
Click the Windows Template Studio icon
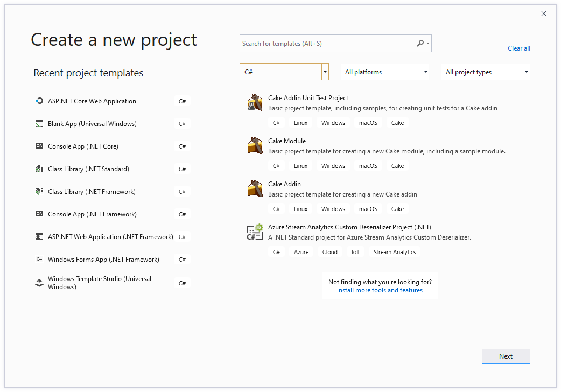[x=39, y=282]
